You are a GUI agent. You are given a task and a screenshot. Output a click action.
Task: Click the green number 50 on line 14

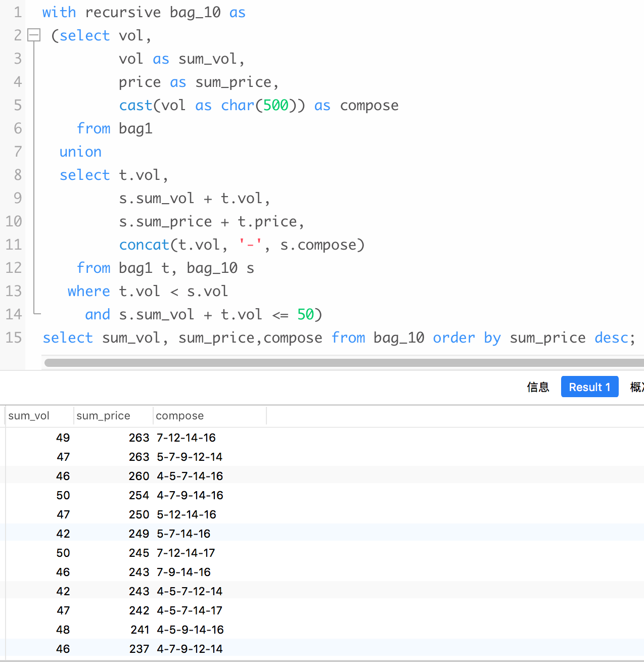pyautogui.click(x=305, y=314)
